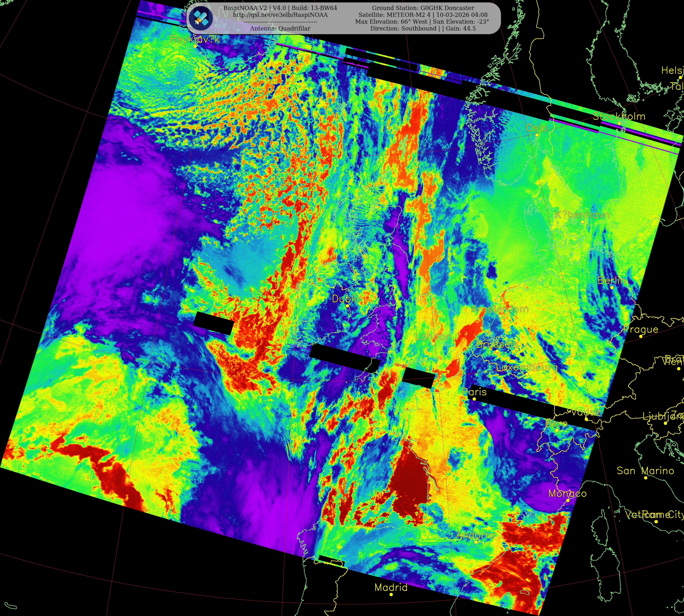The image size is (684, 616).
Task: Select the Stockholm map label
Action: click(x=619, y=116)
